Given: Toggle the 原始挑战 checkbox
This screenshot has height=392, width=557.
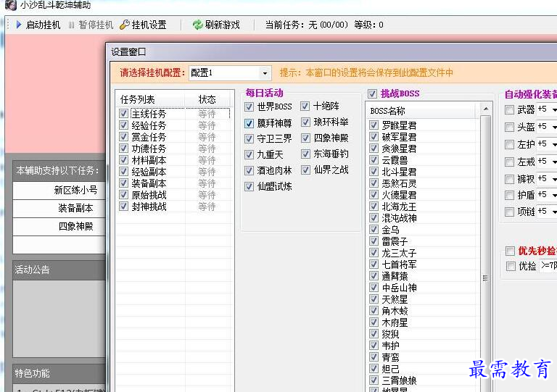Looking at the screenshot, I should pos(123,195).
